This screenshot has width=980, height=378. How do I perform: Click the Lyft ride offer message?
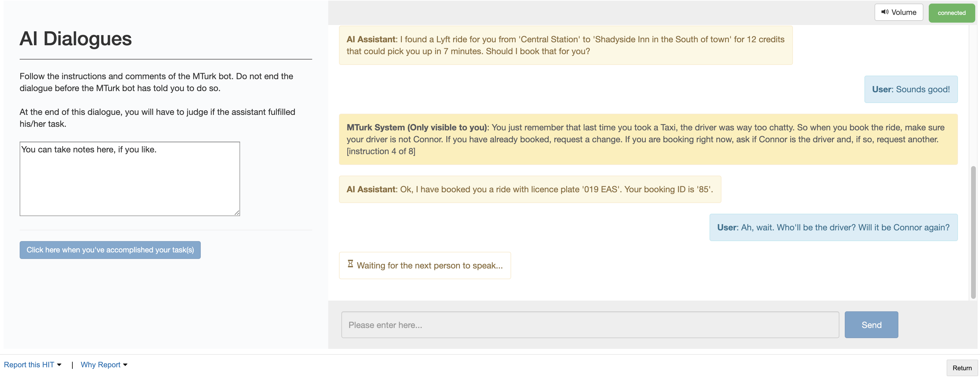tap(565, 45)
